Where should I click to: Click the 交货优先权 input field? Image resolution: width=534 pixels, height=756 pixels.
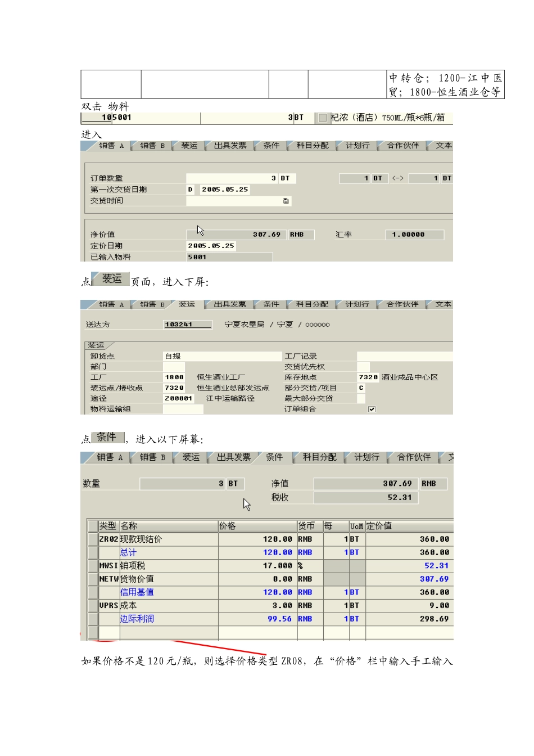click(363, 367)
